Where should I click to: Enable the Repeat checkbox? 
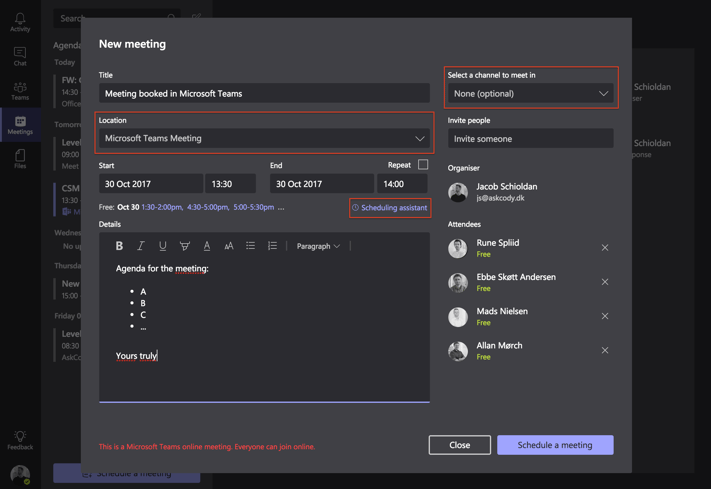click(x=423, y=164)
